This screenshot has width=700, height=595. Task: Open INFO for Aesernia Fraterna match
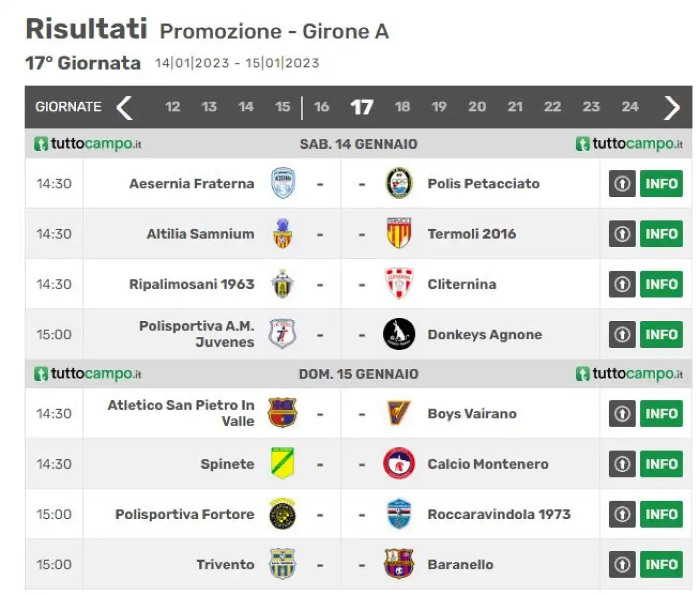[661, 184]
